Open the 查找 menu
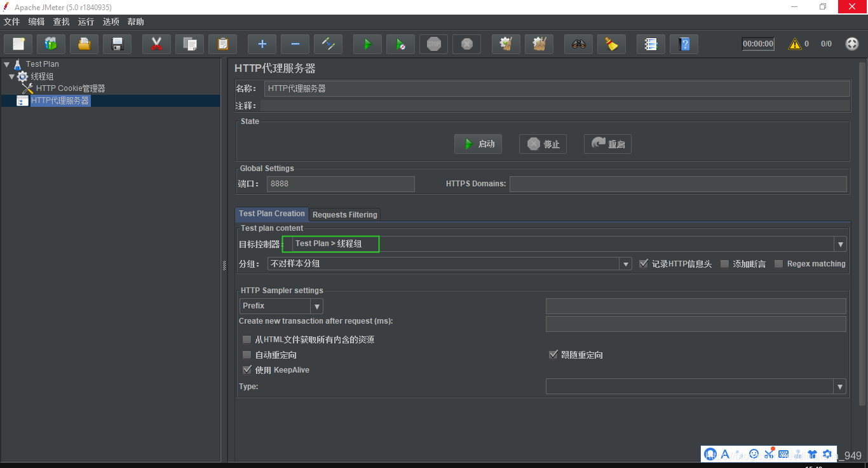The width and height of the screenshot is (868, 468). coord(62,22)
